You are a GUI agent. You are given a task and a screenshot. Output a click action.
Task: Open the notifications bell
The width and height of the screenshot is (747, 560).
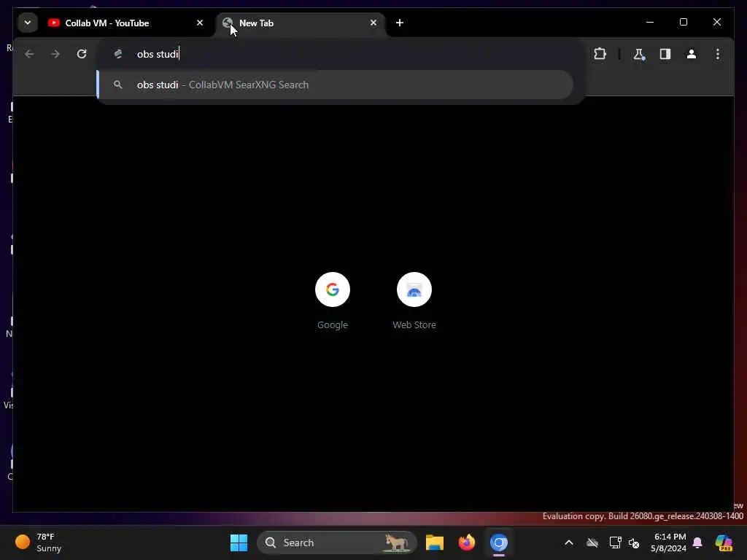(697, 542)
